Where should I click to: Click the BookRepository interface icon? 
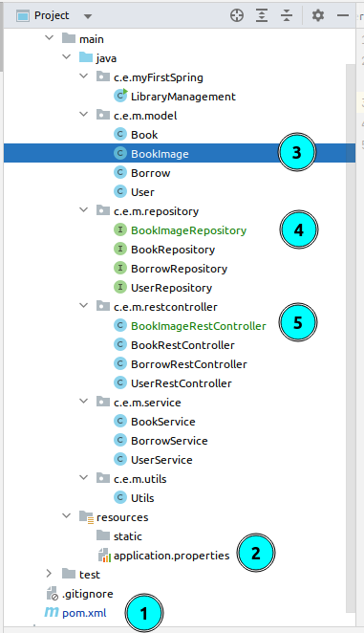120,249
